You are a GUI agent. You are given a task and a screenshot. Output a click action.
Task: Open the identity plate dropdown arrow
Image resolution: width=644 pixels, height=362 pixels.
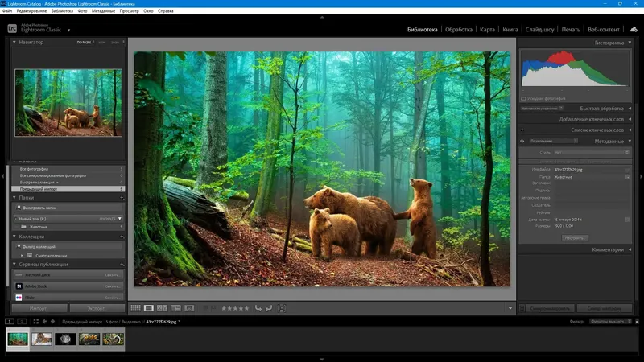click(x=68, y=30)
